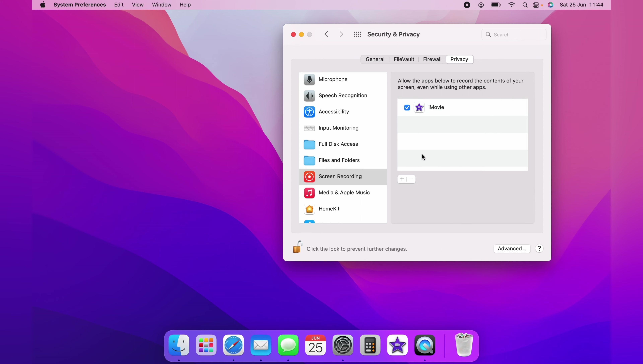Show all preferences grid icon
Image resolution: width=643 pixels, height=364 pixels.
[x=358, y=34]
